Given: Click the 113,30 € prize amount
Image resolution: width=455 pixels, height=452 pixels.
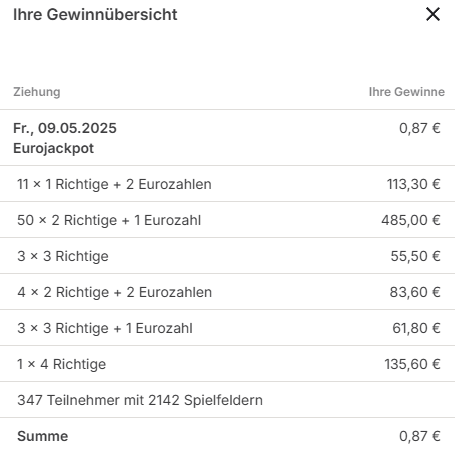Looking at the screenshot, I should click(x=413, y=184).
